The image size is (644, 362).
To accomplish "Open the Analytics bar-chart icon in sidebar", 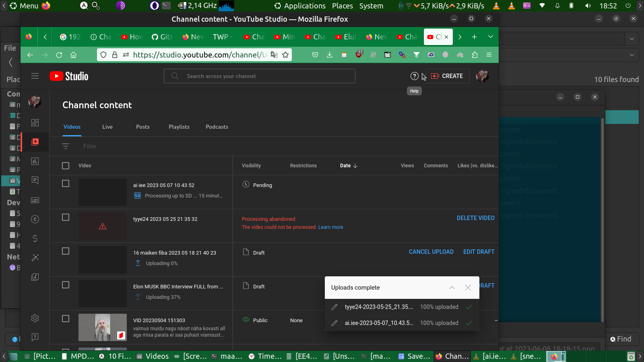I will tap(35, 161).
